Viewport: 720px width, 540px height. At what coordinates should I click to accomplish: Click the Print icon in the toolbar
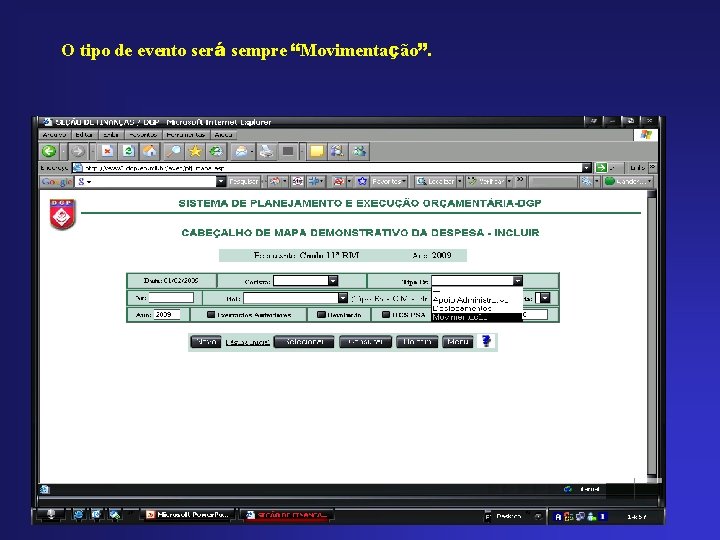coord(266,151)
